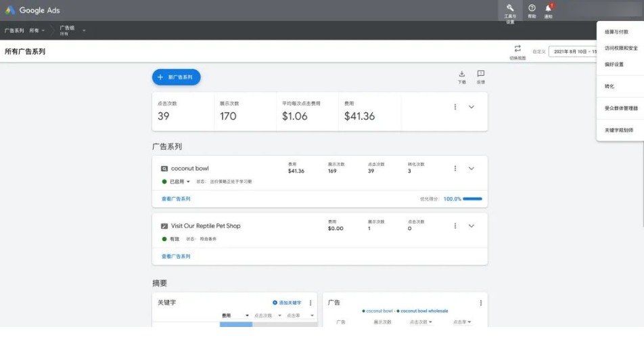Click the Google Ads logo
644x352 pixels.
(x=32, y=10)
